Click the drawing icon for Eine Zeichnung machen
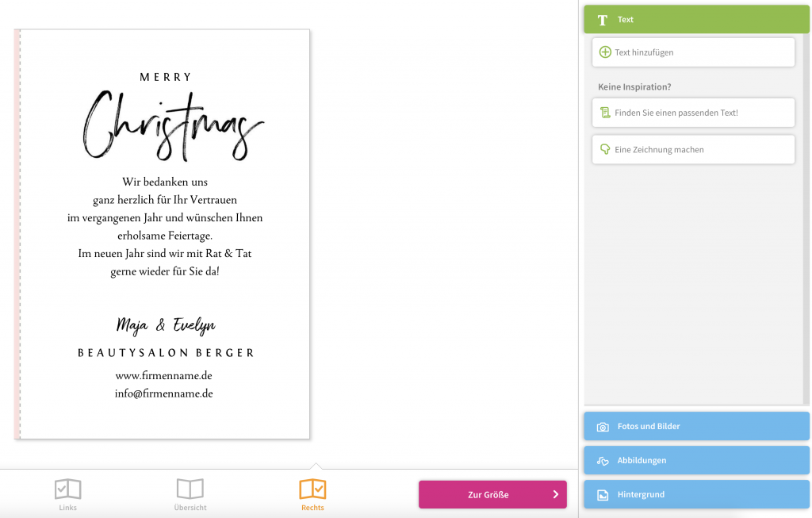 (x=605, y=149)
